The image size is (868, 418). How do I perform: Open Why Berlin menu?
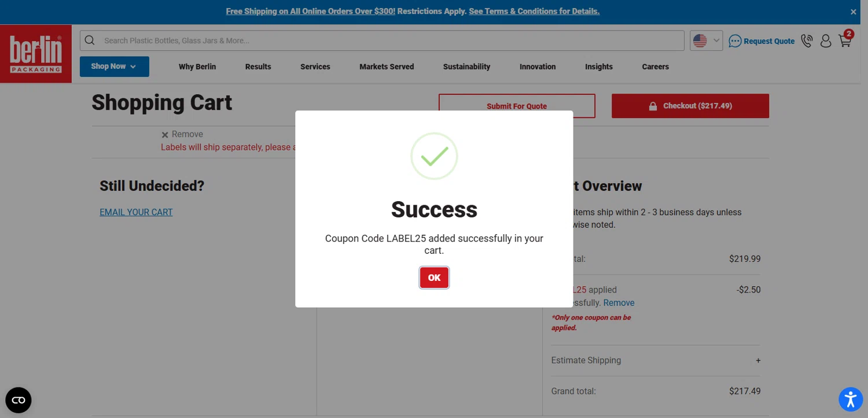coord(197,66)
